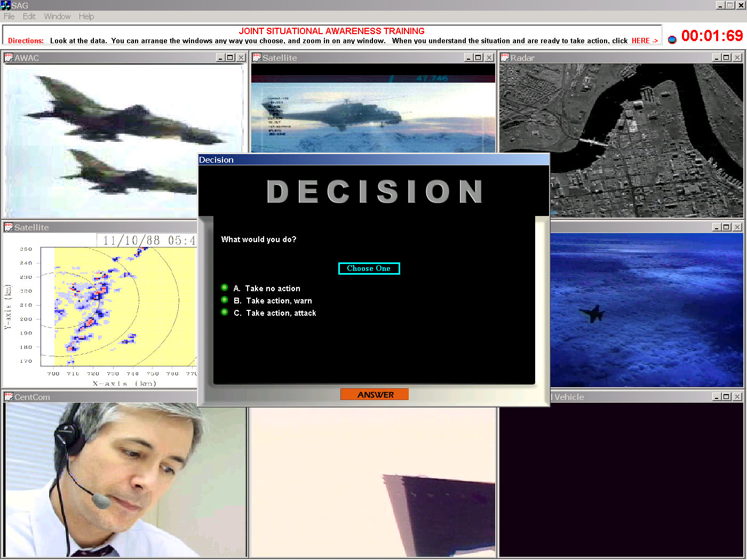Click the red 00:01:69 timer readout
747x560 pixels.
coord(712,36)
